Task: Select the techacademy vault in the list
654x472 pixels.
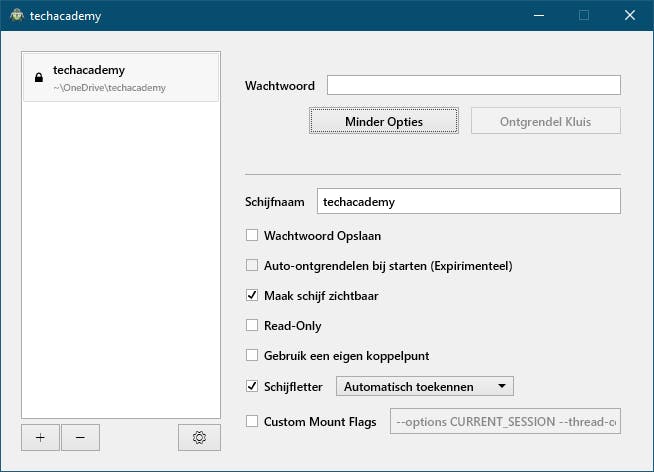Action: pyautogui.click(x=120, y=77)
